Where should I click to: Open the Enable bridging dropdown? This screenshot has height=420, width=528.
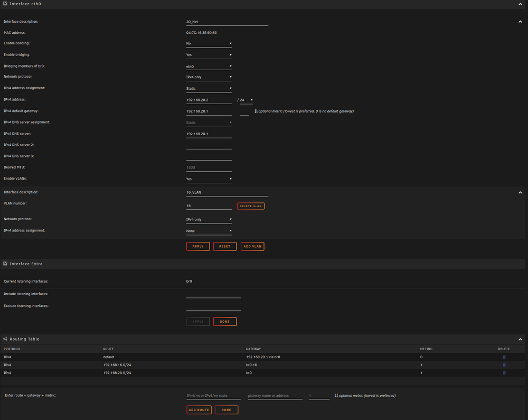point(209,55)
